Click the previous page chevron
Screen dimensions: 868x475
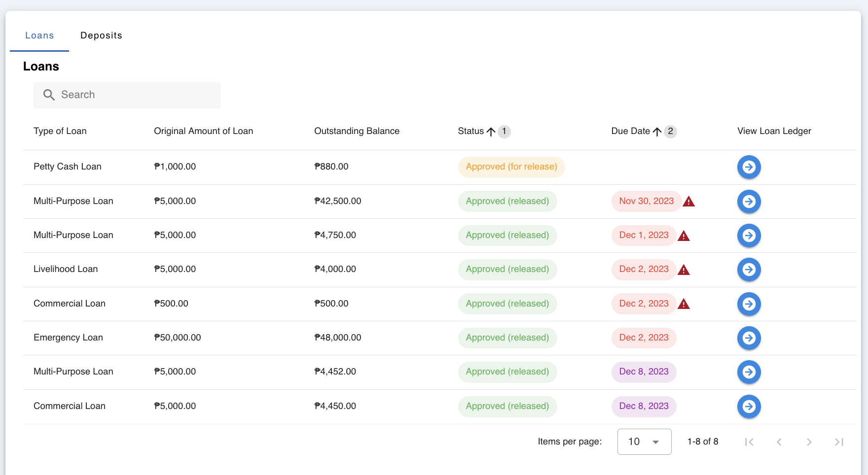[x=779, y=442]
